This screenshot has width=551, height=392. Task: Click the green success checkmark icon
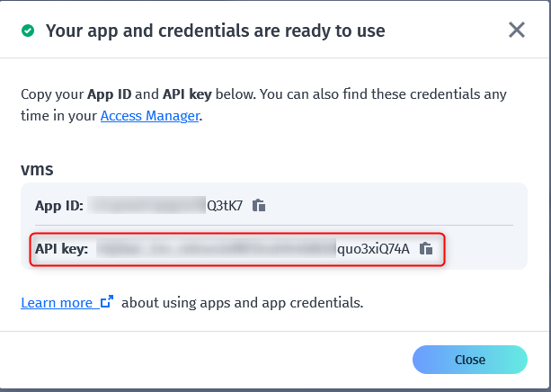(x=29, y=31)
